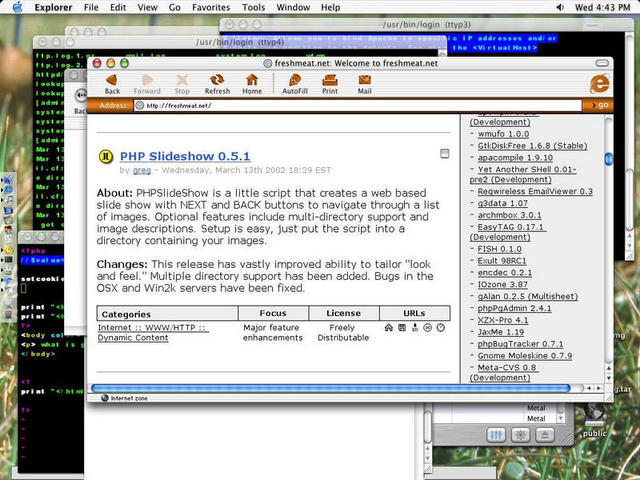640x480 pixels.
Task: Open the Favorites menu
Action: 211,7
